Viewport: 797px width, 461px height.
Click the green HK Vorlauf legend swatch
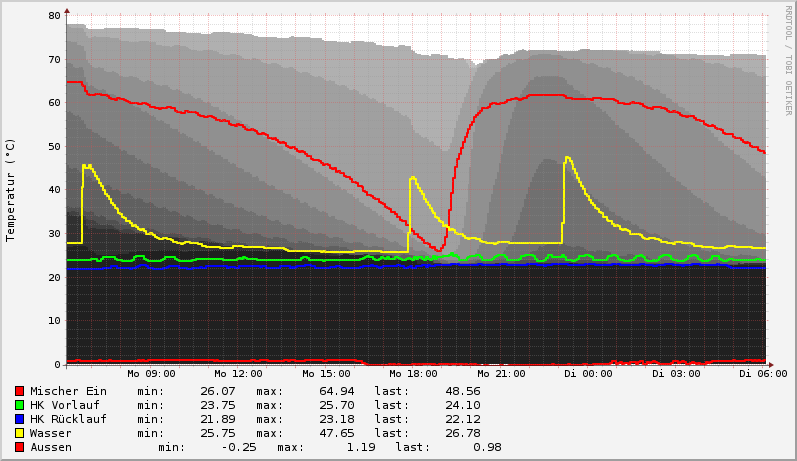[x=19, y=405]
